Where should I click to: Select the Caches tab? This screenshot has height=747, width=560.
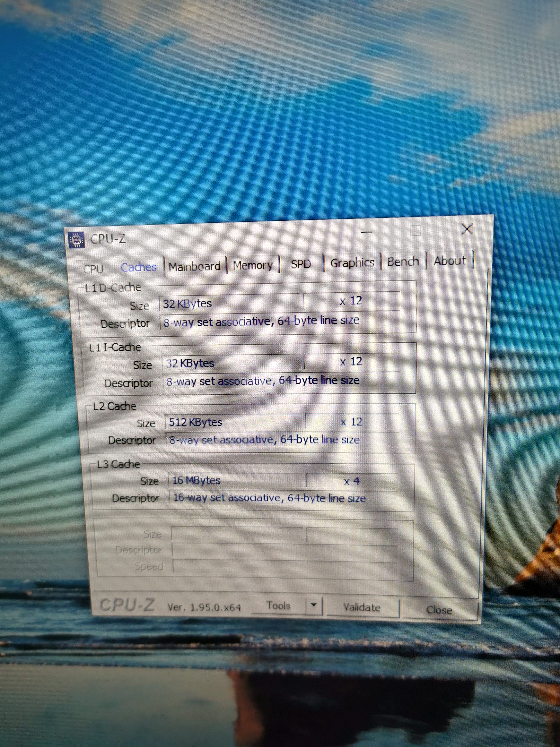(138, 267)
